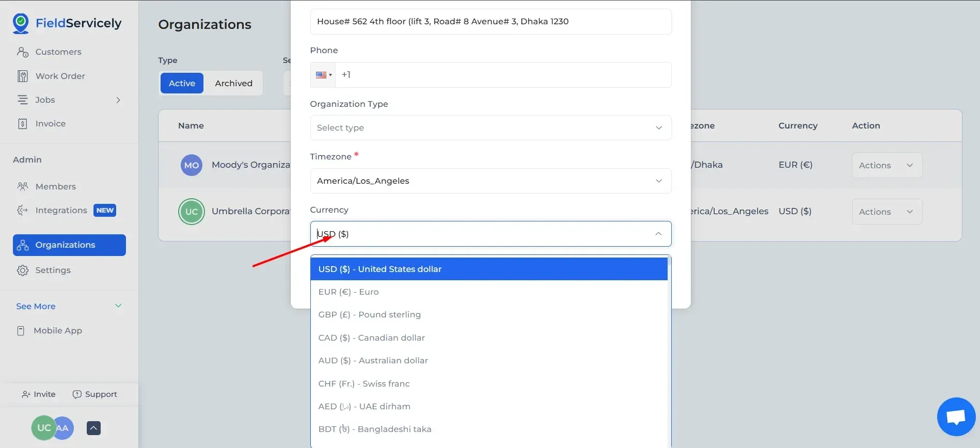Choose GBP (£) - Pound sterling option

tap(369, 315)
